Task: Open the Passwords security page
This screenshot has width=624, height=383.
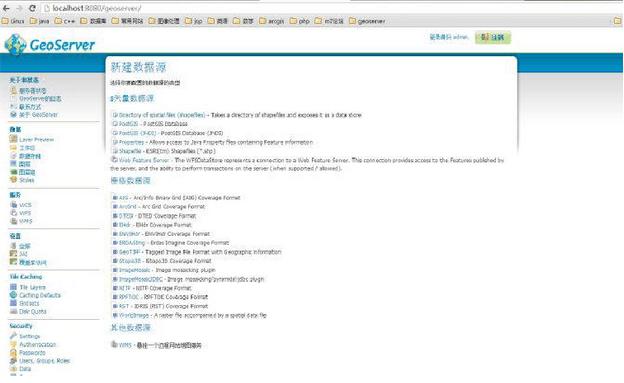Action: (32, 353)
